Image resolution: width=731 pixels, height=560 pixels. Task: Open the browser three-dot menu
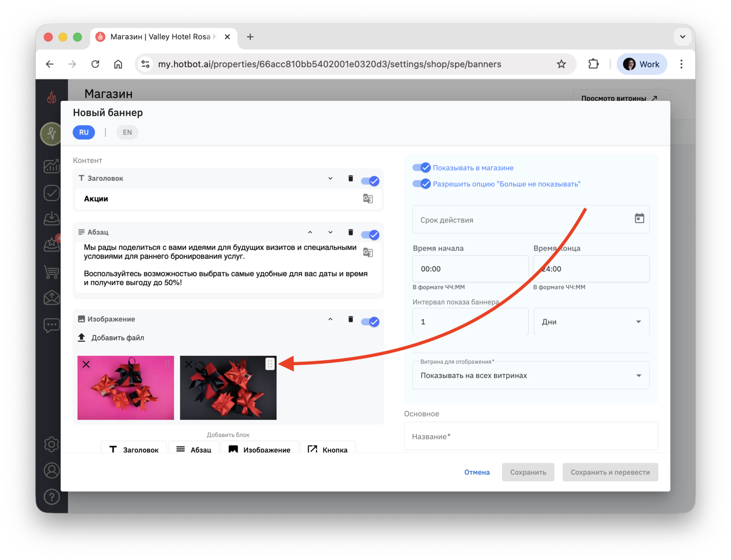681,64
